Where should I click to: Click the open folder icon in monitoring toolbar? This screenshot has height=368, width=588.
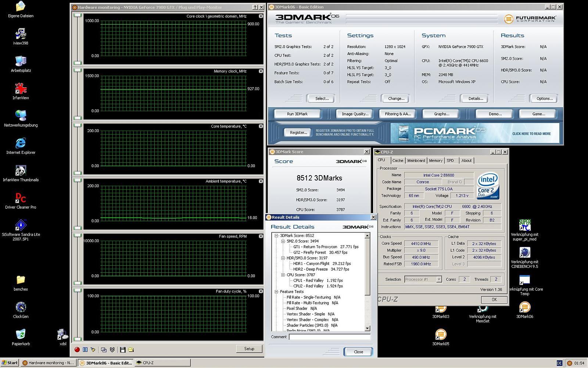(x=131, y=350)
